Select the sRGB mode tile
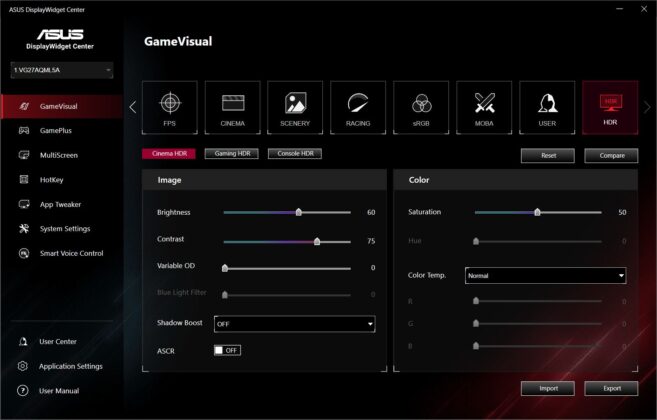 421,108
